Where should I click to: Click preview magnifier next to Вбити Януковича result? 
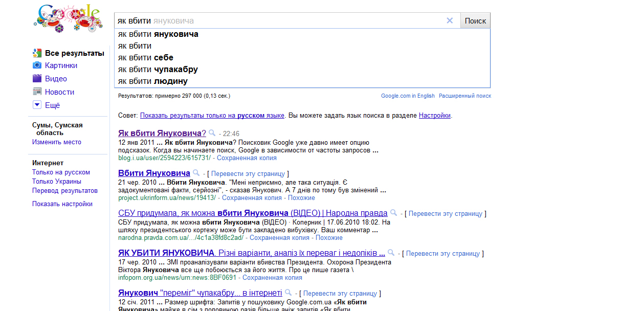195,173
